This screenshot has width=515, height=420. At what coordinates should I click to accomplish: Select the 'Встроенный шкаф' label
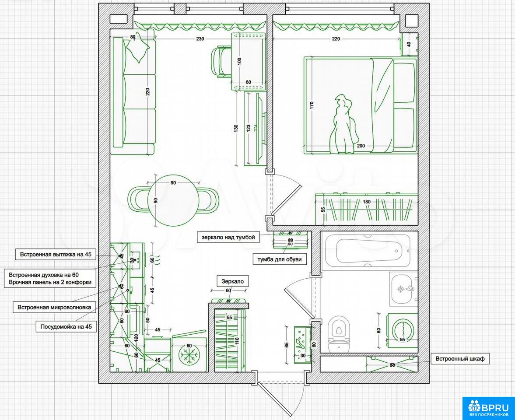tap(459, 359)
